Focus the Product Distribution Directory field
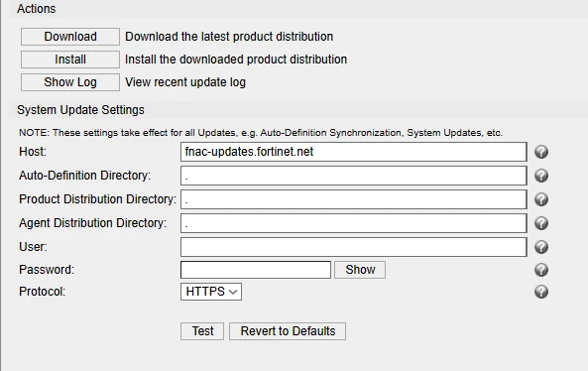This screenshot has width=588, height=371. (354, 199)
